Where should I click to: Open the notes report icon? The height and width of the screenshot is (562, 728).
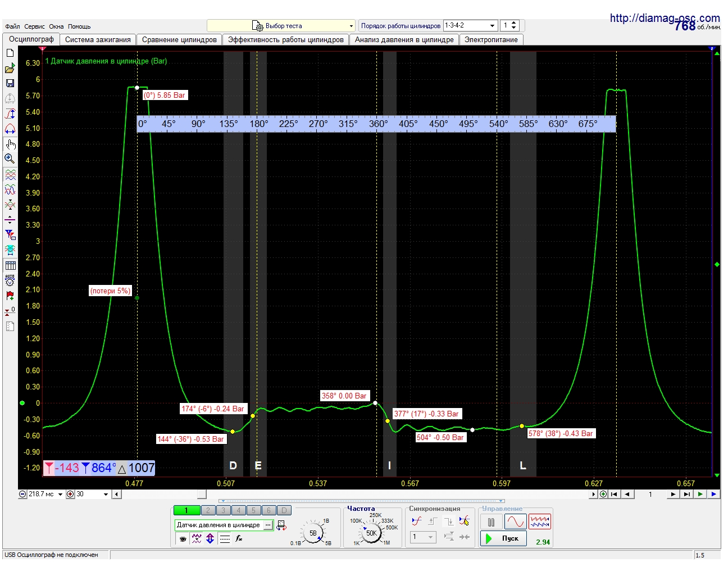point(10,326)
